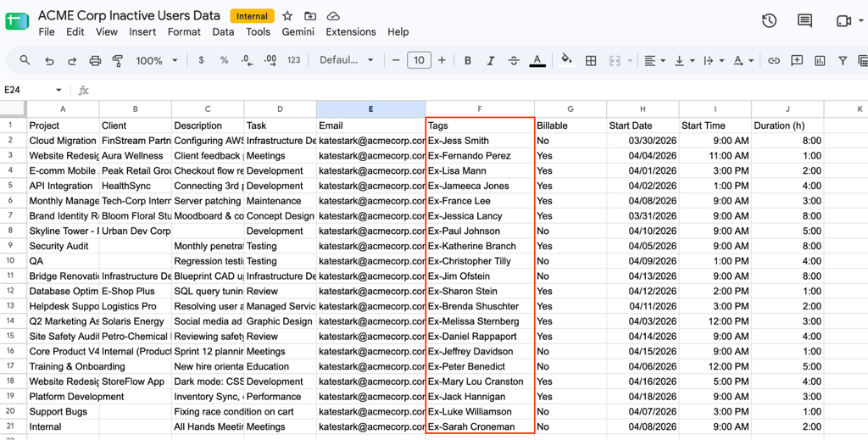
Task: Click the print icon in toolbar
Action: point(95,60)
